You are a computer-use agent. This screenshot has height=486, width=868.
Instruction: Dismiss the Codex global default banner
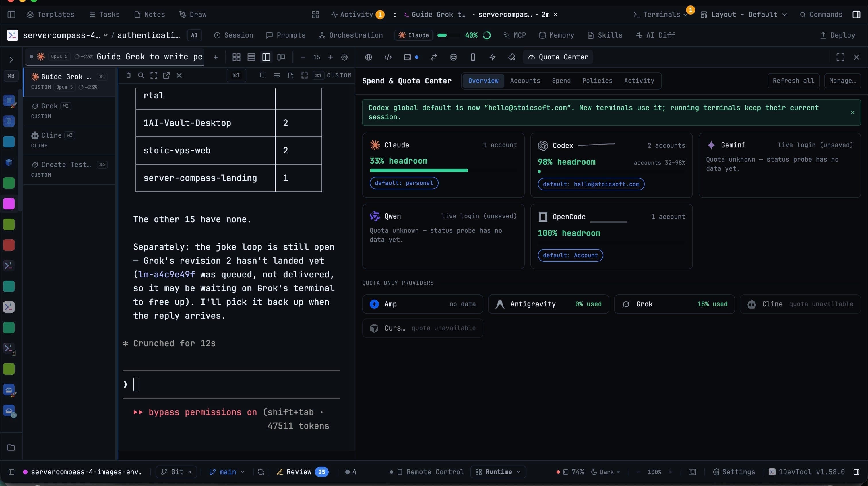(x=852, y=112)
